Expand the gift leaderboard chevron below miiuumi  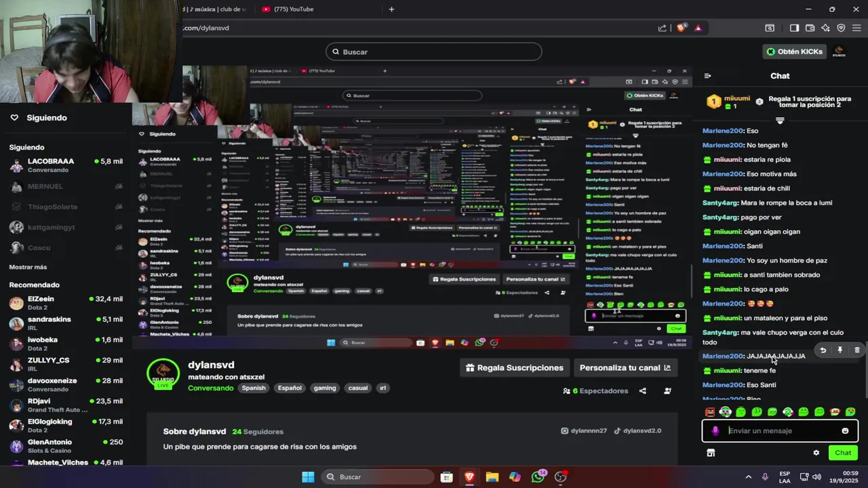(x=780, y=121)
